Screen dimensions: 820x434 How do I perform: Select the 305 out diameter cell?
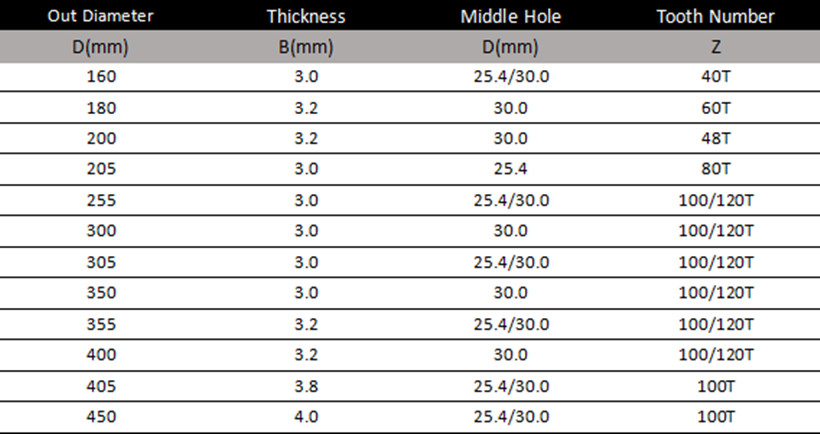[x=101, y=262]
